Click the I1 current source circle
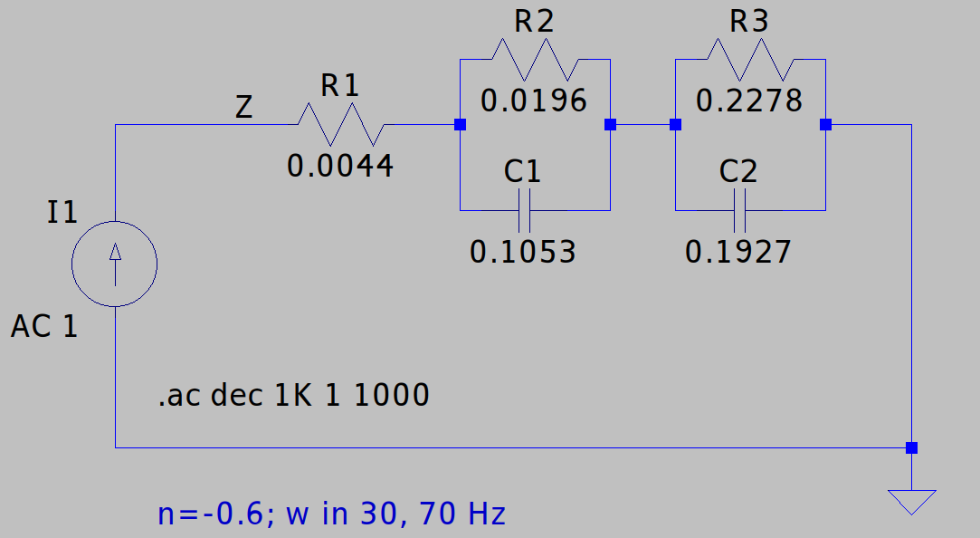Screen dimensions: 980x538 tap(115, 264)
